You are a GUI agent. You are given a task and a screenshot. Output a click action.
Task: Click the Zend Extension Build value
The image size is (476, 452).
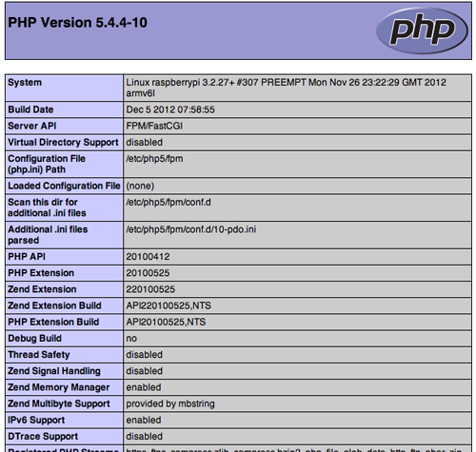click(x=169, y=305)
